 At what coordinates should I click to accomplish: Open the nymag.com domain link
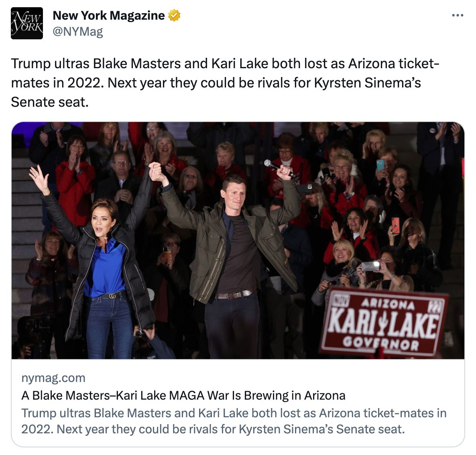pyautogui.click(x=53, y=378)
